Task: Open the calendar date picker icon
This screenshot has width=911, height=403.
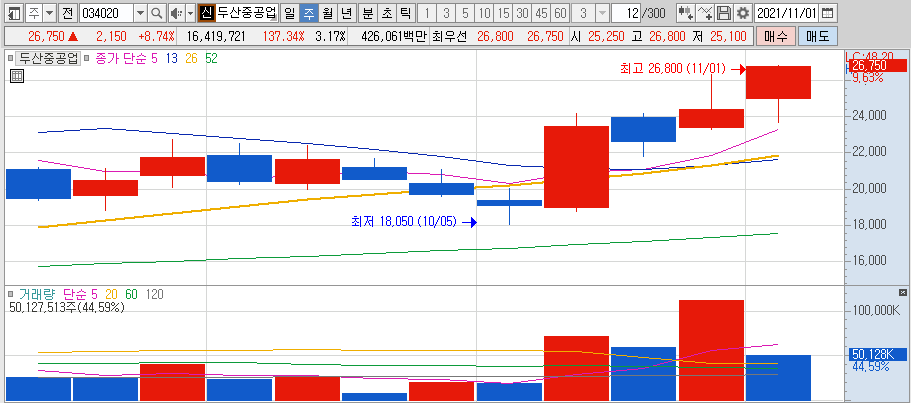Action: (x=828, y=12)
